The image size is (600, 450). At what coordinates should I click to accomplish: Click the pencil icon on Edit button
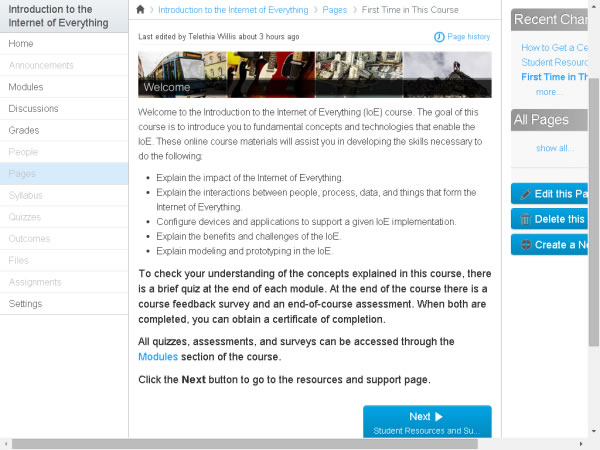coord(525,194)
